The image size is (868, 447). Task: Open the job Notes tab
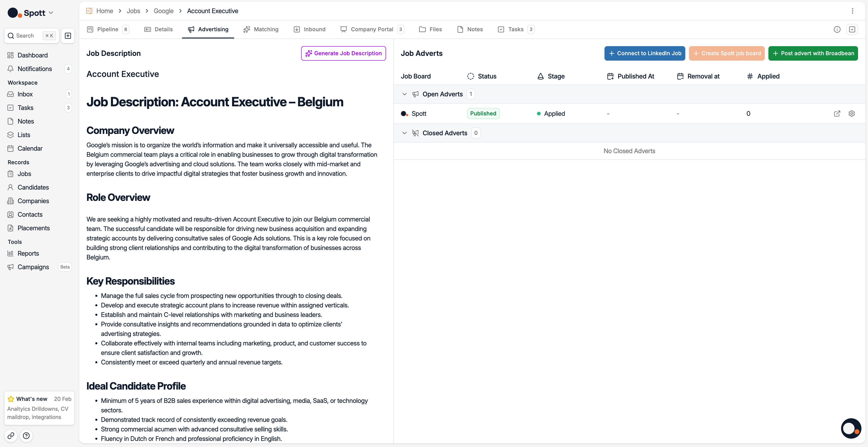(470, 29)
